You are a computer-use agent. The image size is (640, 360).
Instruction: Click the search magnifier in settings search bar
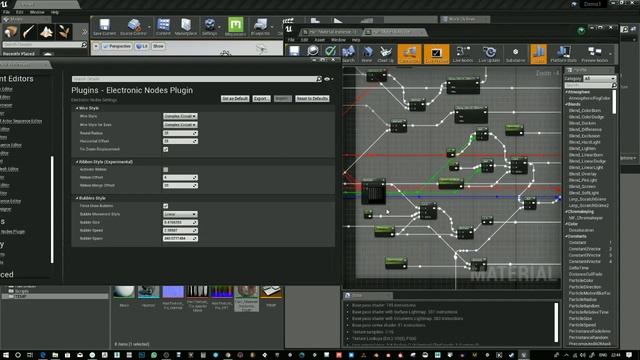click(319, 79)
